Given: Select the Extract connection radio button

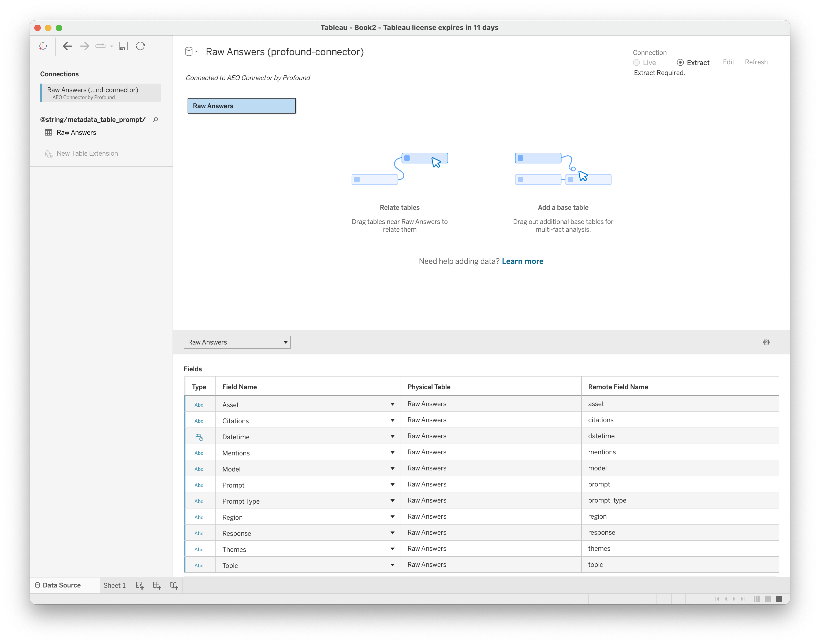Looking at the screenshot, I should (680, 63).
